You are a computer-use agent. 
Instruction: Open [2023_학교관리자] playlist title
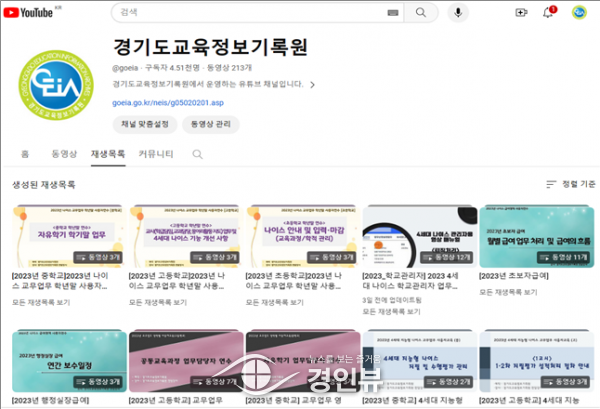coord(410,281)
